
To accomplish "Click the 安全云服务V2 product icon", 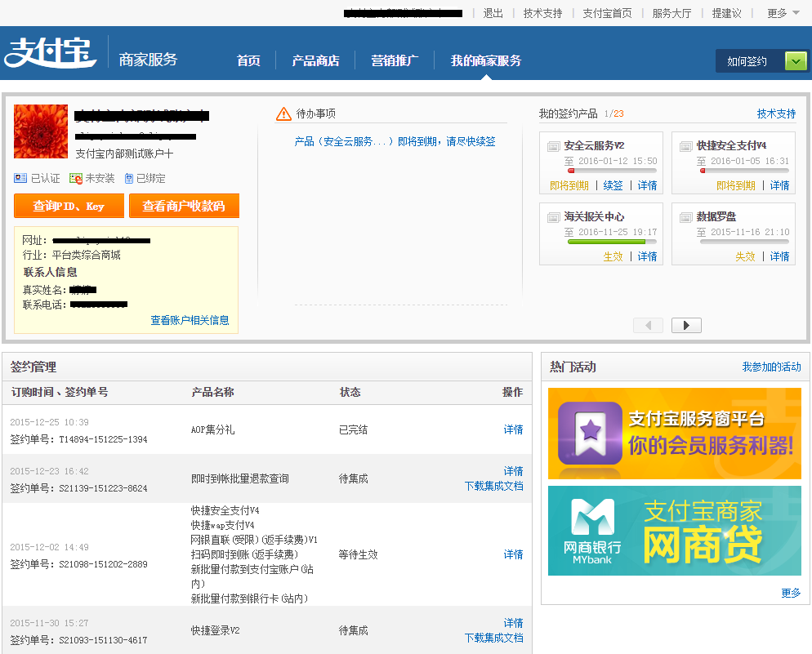I will 554,146.
